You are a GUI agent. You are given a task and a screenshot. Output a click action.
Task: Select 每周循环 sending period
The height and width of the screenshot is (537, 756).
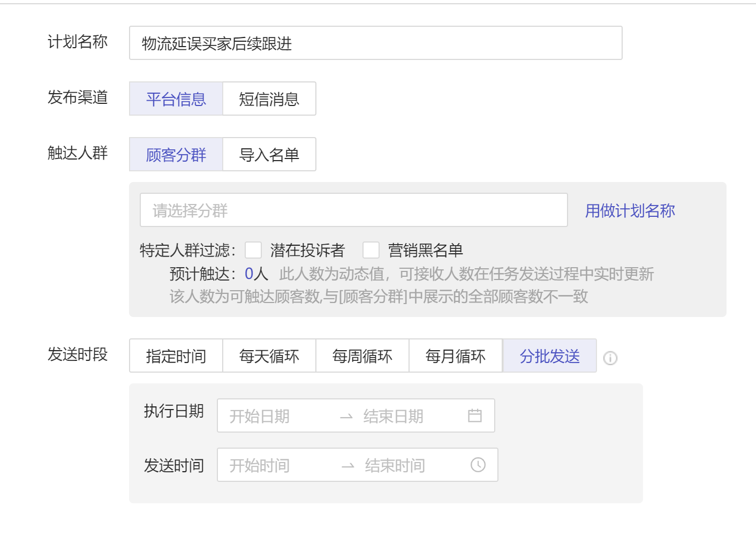tap(362, 356)
